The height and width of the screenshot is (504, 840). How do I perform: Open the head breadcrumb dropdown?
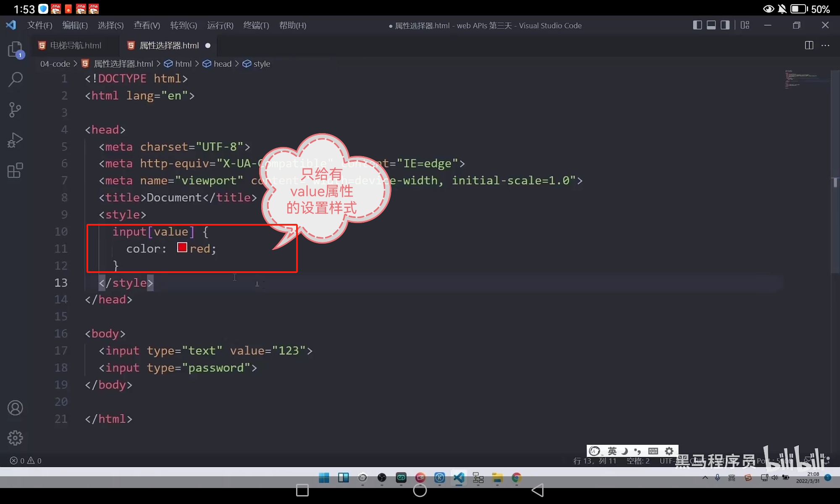tap(222, 63)
